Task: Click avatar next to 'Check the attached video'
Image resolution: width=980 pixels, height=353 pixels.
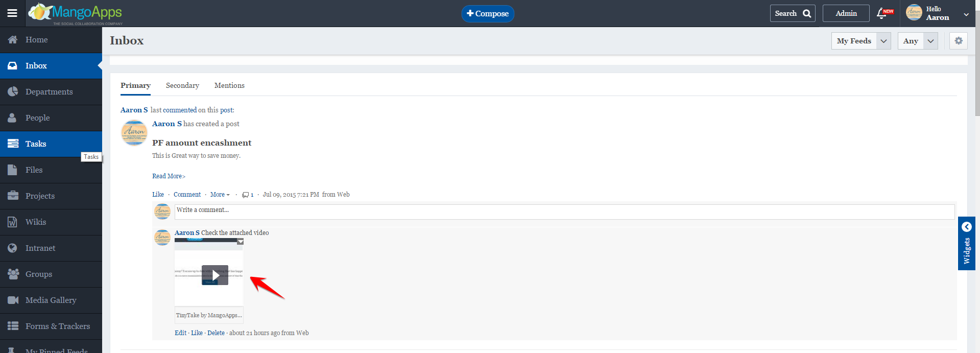Action: (162, 238)
